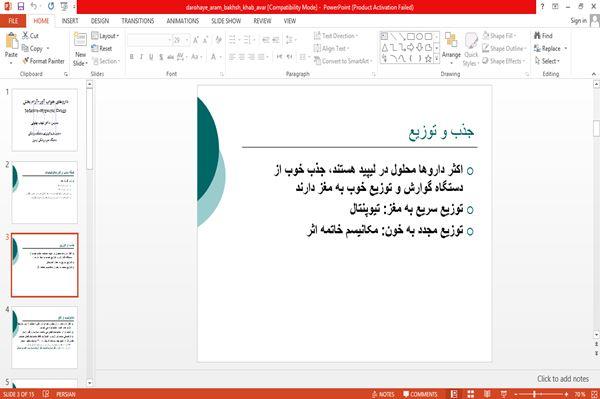Image resolution: width=600 pixels, height=399 pixels.
Task: Click Convert to SmartArt button
Action: 342,61
